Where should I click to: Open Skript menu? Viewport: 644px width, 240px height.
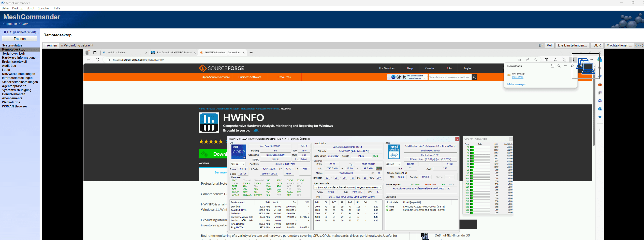(31, 8)
